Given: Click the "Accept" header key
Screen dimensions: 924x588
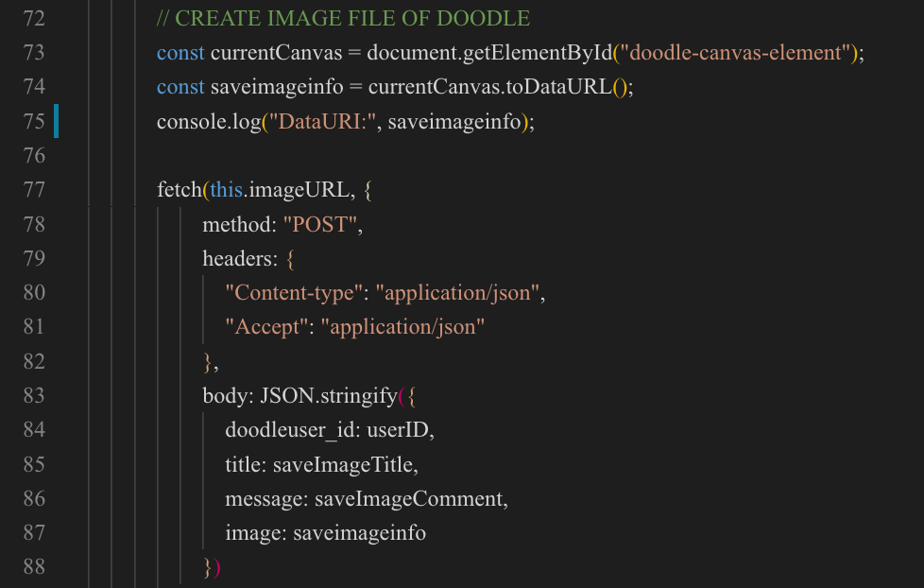Looking at the screenshot, I should coord(267,327).
